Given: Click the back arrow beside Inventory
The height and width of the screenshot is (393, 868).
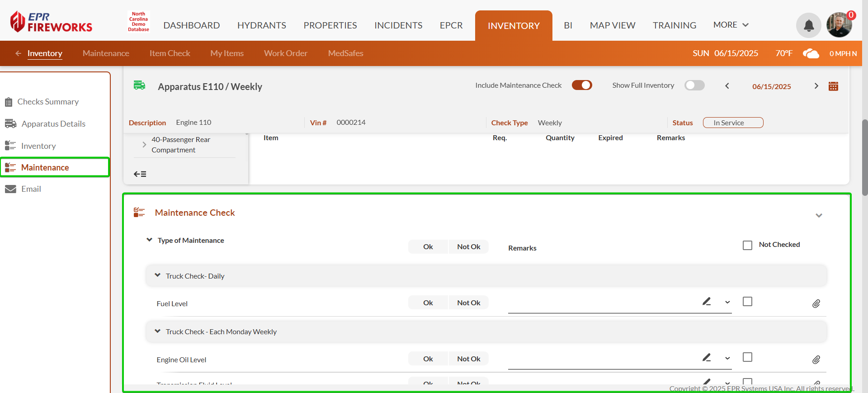Looking at the screenshot, I should point(18,53).
